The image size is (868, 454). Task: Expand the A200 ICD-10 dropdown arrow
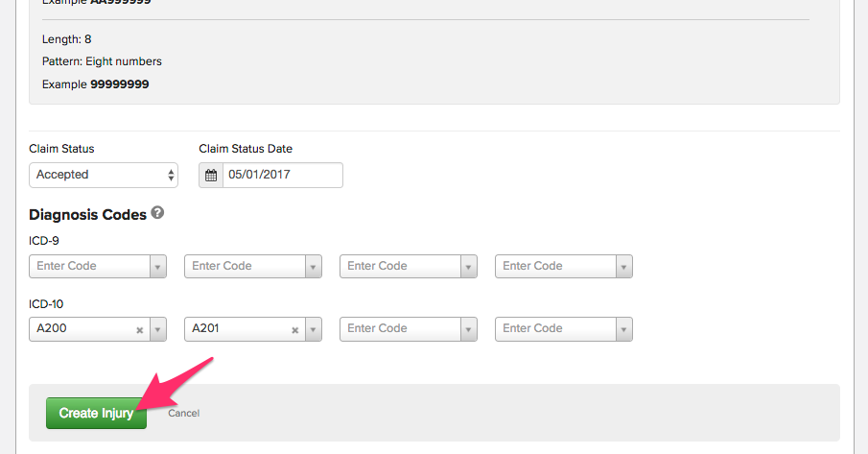tap(157, 329)
